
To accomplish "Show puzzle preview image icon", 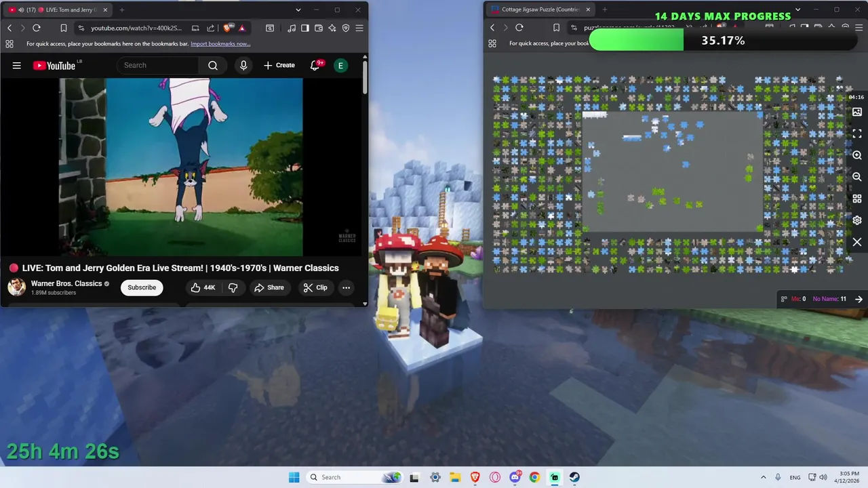I will 857,112.
